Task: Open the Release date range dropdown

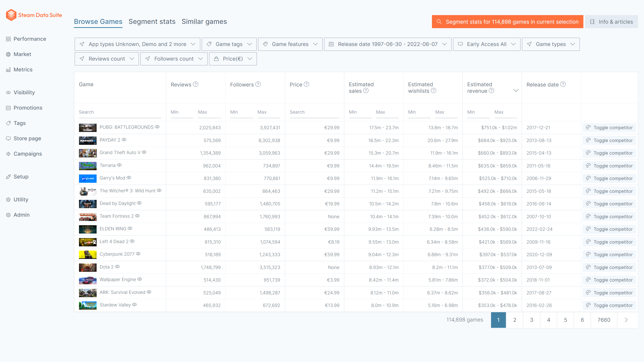Action: click(388, 44)
